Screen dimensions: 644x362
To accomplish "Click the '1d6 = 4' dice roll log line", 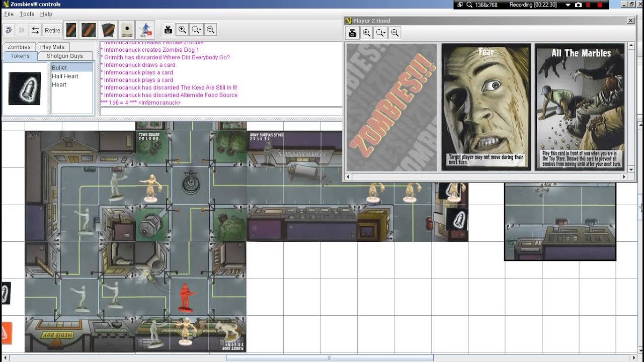I will [140, 103].
